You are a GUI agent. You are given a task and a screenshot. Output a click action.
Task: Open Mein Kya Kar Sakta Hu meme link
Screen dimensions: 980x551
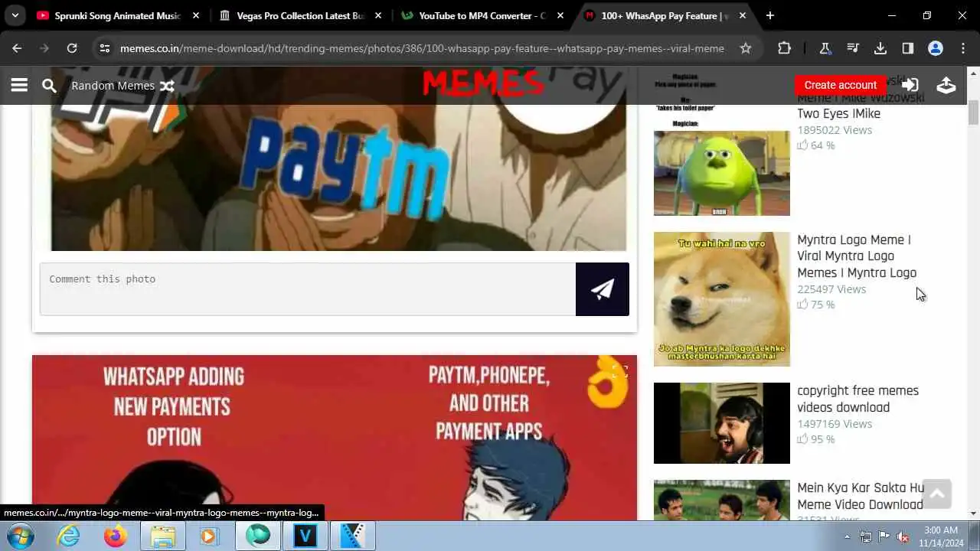tap(861, 496)
